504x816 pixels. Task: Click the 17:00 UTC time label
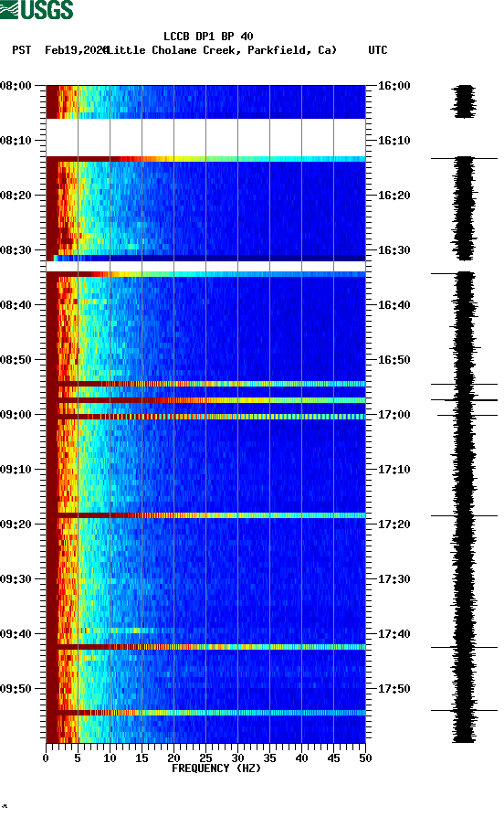click(394, 415)
